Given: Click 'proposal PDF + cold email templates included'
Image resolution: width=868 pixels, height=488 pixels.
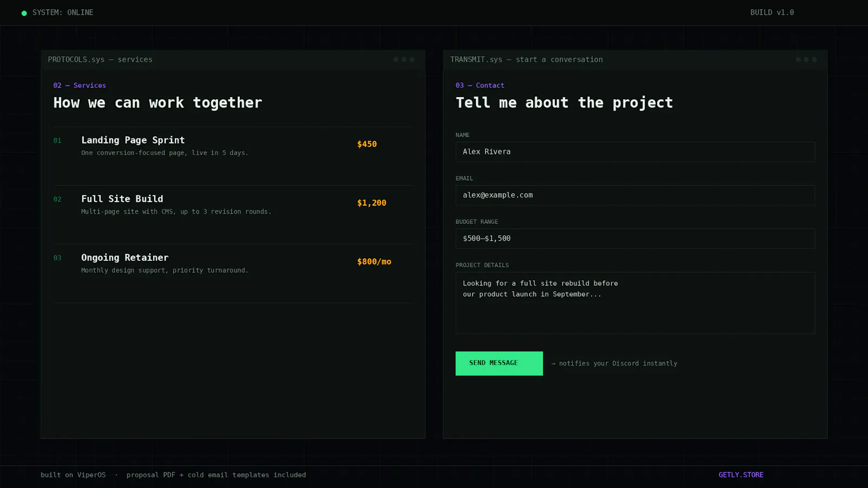Looking at the screenshot, I should 216,475.
